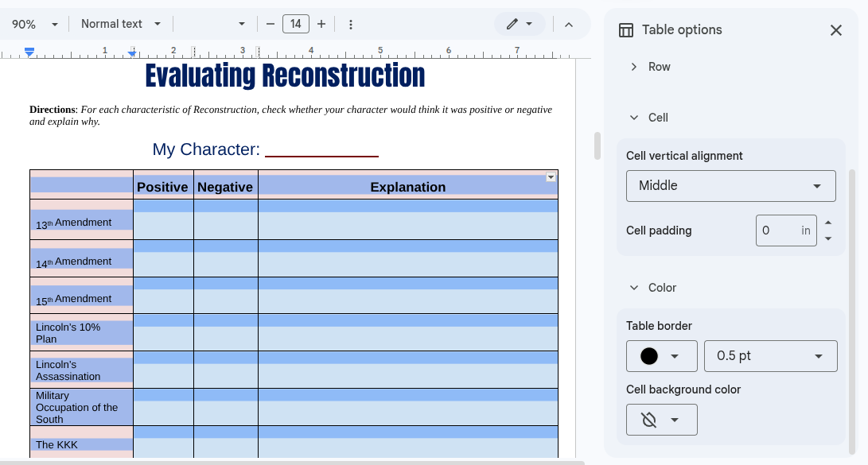Decrease font size with minus button

tap(271, 24)
